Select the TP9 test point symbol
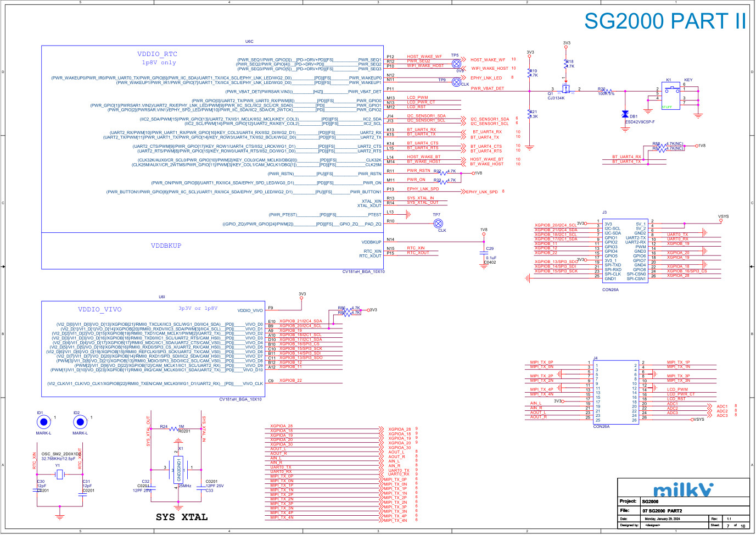Image resolution: width=756 pixels, height=535 pixels. 456,82
